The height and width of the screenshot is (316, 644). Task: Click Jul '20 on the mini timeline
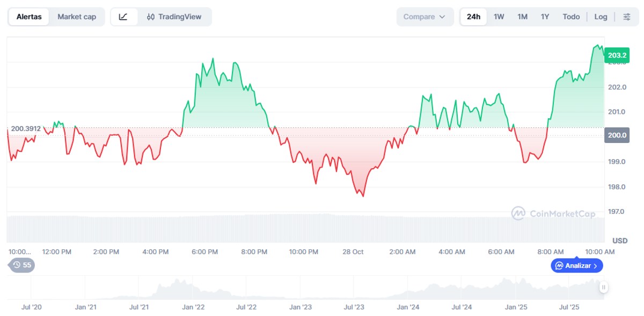pos(31,307)
